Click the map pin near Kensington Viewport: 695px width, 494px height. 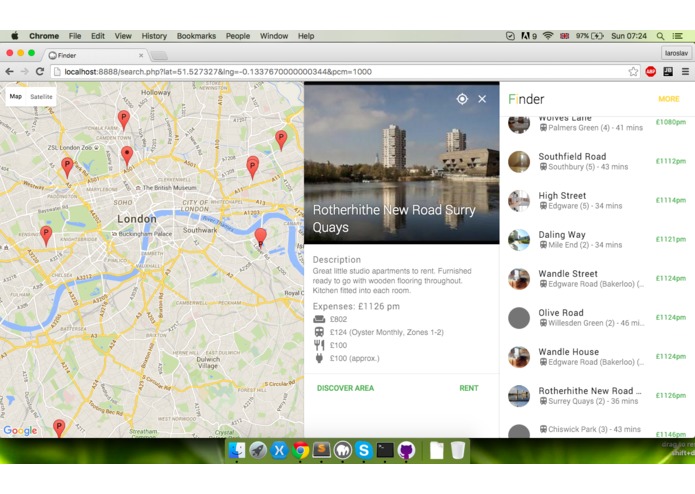pos(46,235)
